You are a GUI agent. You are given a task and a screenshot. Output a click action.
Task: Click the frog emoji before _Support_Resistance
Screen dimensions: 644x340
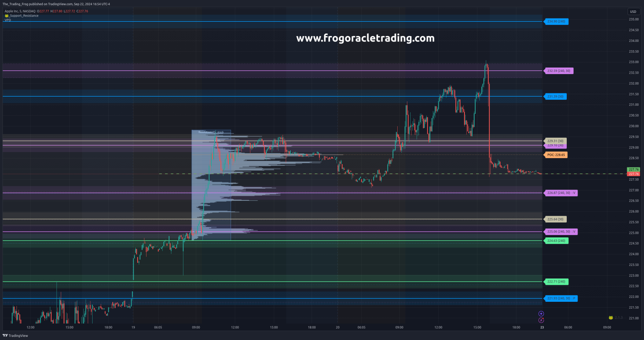(x=6, y=16)
